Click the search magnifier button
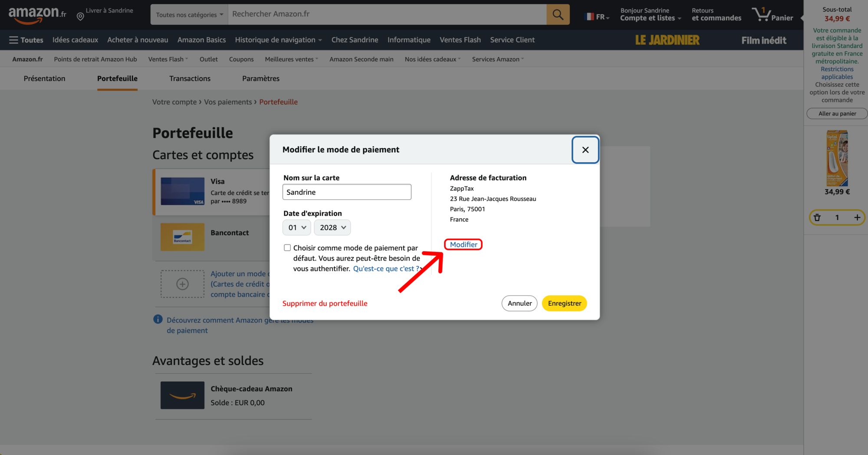This screenshot has height=455, width=868. 558,15
